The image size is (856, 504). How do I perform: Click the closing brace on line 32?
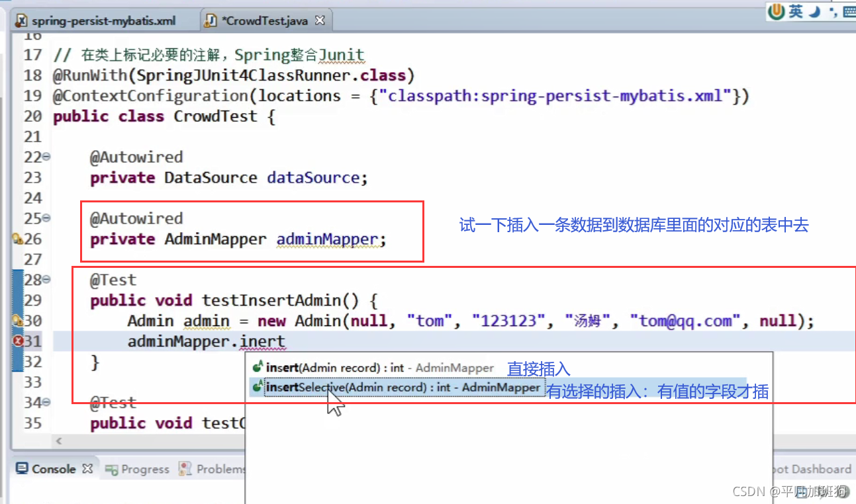click(95, 362)
